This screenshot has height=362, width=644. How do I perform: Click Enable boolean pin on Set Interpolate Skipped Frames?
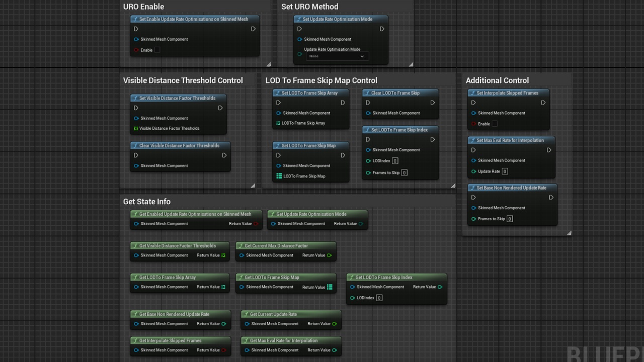click(x=474, y=124)
